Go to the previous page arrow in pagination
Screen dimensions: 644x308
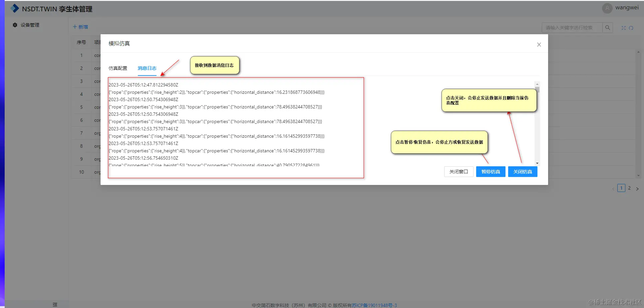(613, 189)
